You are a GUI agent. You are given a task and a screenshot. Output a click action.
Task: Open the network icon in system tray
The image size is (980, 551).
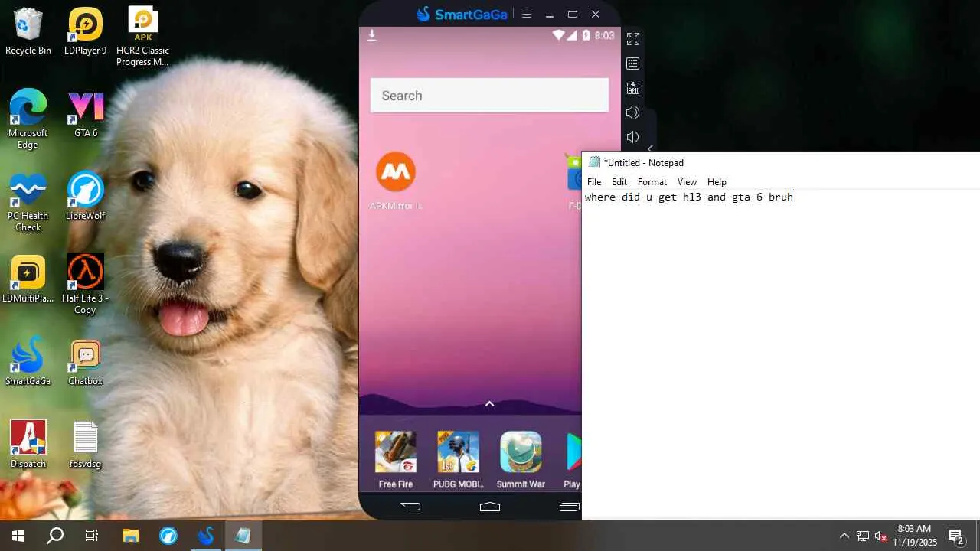coord(863,536)
